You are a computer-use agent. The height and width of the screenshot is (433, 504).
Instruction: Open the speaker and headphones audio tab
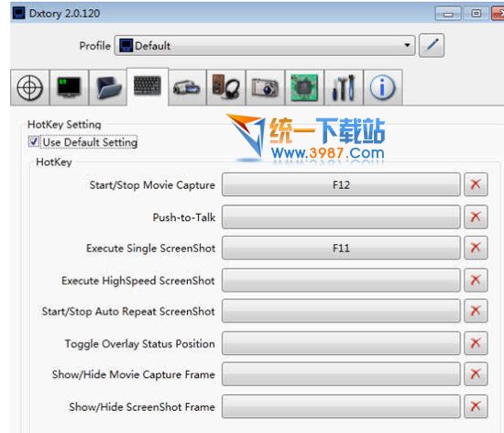pos(226,87)
